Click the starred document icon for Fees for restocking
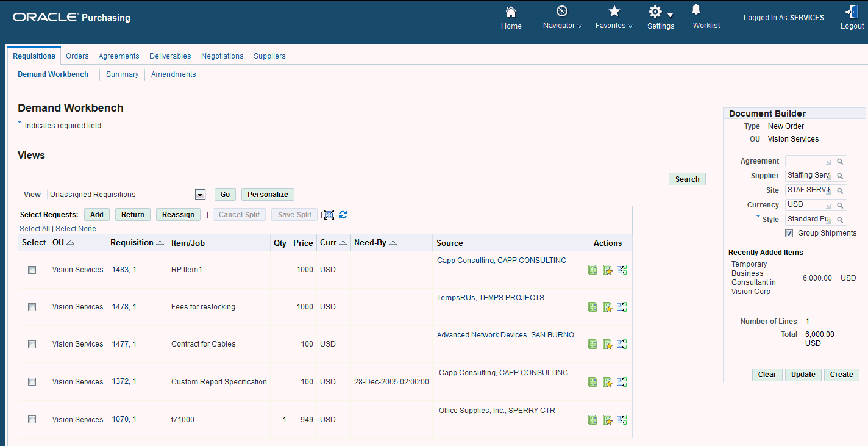 [607, 307]
